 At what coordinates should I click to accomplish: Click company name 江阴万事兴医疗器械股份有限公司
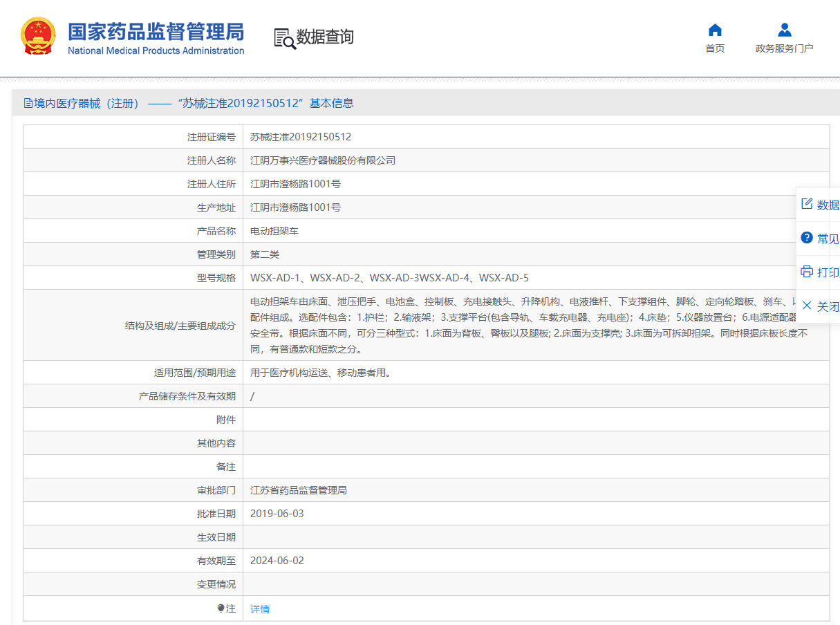(323, 160)
